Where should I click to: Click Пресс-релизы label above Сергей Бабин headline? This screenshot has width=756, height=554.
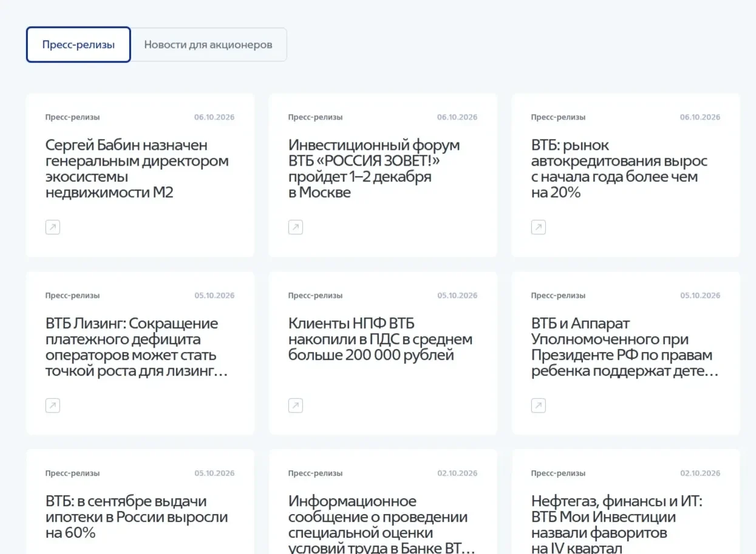coord(72,117)
